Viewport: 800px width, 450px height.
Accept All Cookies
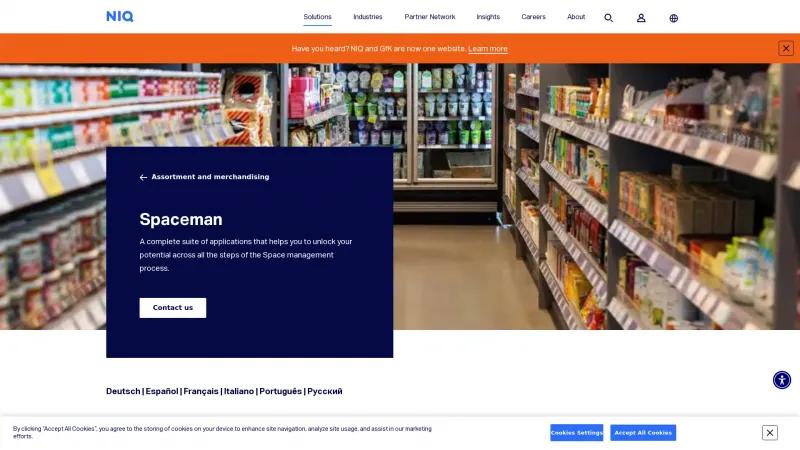[x=643, y=433]
